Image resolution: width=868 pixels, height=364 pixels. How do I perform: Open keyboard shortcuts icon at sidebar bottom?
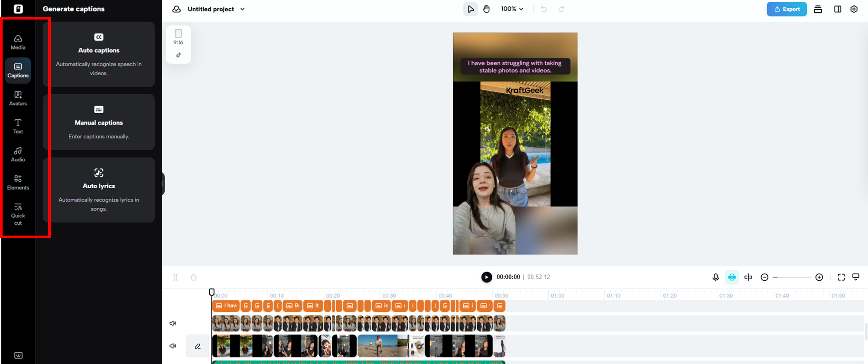18,355
